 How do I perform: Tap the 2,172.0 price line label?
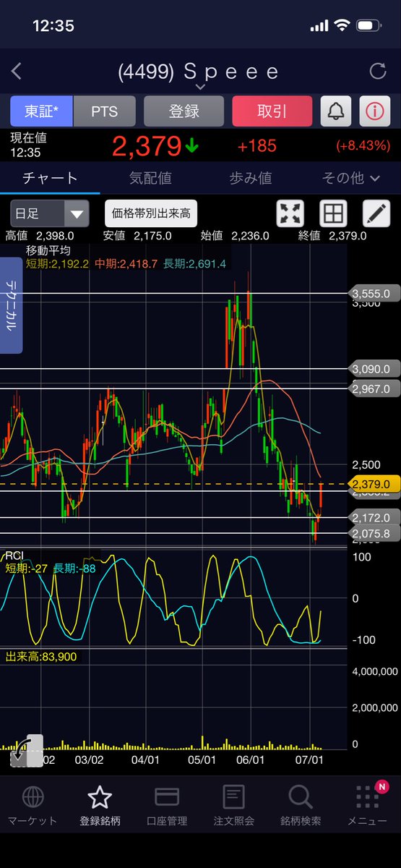point(373,517)
